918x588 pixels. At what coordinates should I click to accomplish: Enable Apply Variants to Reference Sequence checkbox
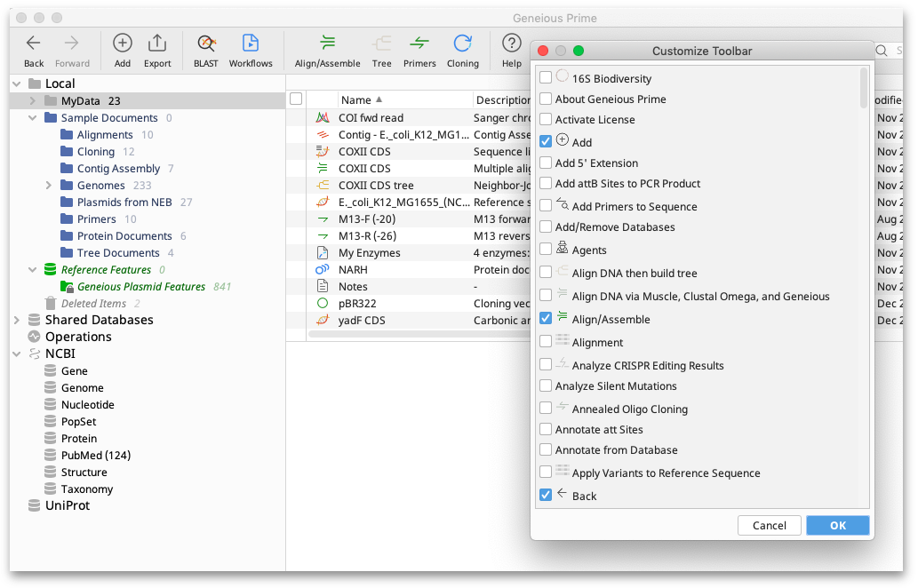(x=545, y=473)
